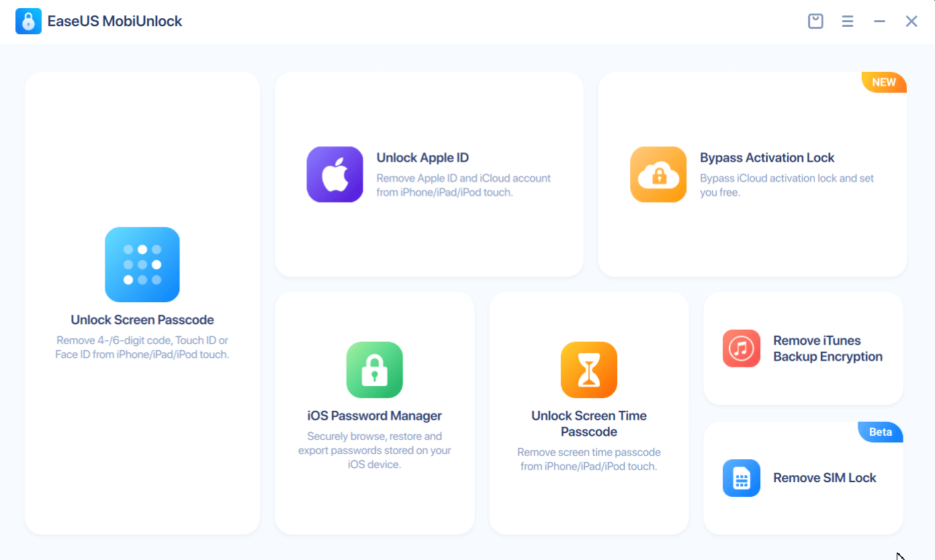The height and width of the screenshot is (560, 935).
Task: Click the 'Remove 4-/6-digit code, Touch ID' description
Action: pyautogui.click(x=142, y=347)
